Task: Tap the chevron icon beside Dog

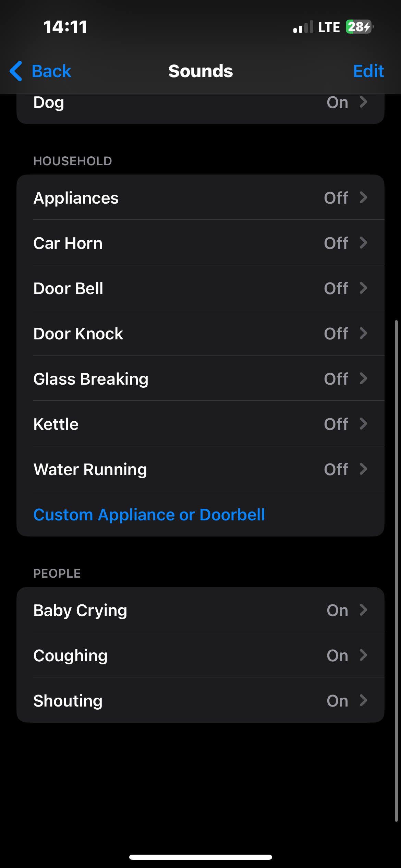Action: click(364, 102)
